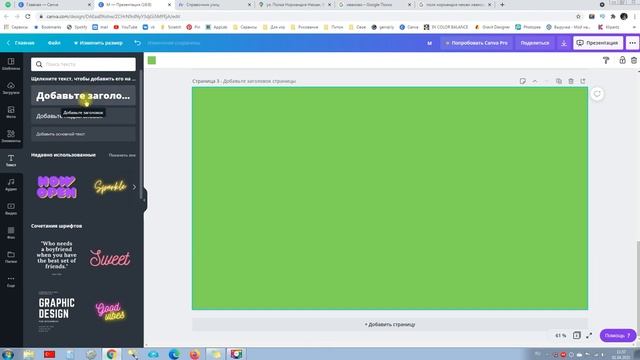Click the Добавьте заголовок heading button

(83, 96)
